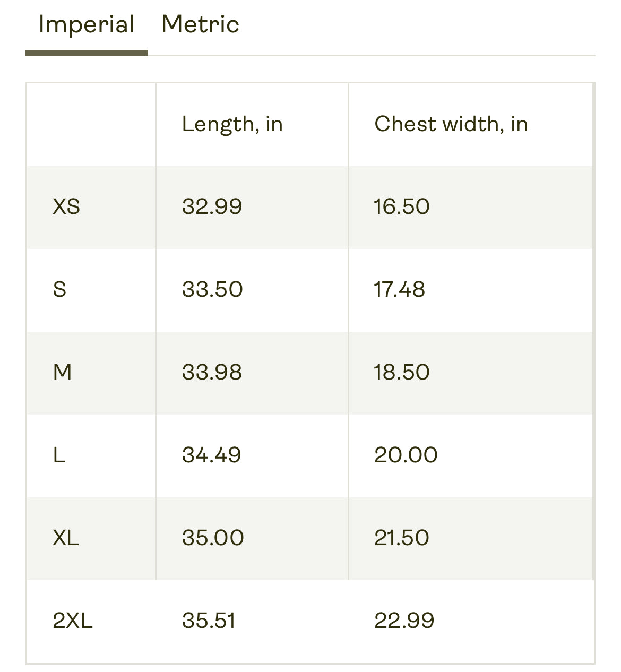Select the XS size row label
This screenshot has width=621, height=672.
point(66,206)
